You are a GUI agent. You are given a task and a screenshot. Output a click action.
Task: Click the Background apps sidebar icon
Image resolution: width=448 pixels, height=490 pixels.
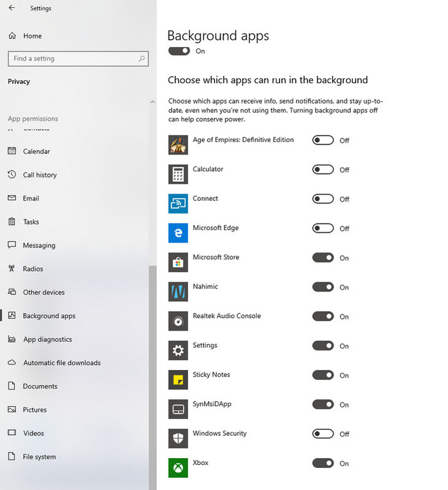pos(12,315)
